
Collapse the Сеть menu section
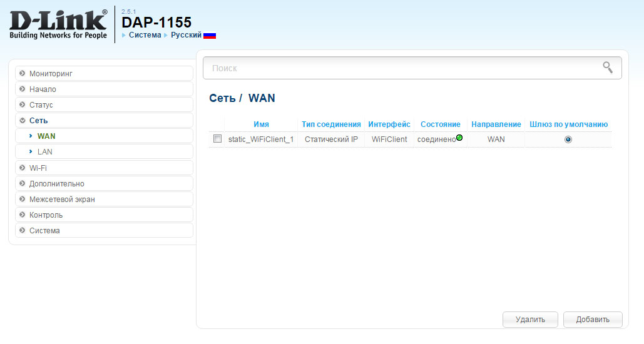click(x=38, y=121)
